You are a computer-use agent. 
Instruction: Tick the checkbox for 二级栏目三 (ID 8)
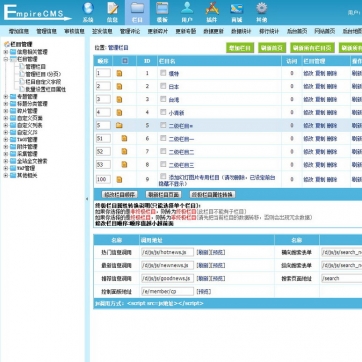pos(163,164)
